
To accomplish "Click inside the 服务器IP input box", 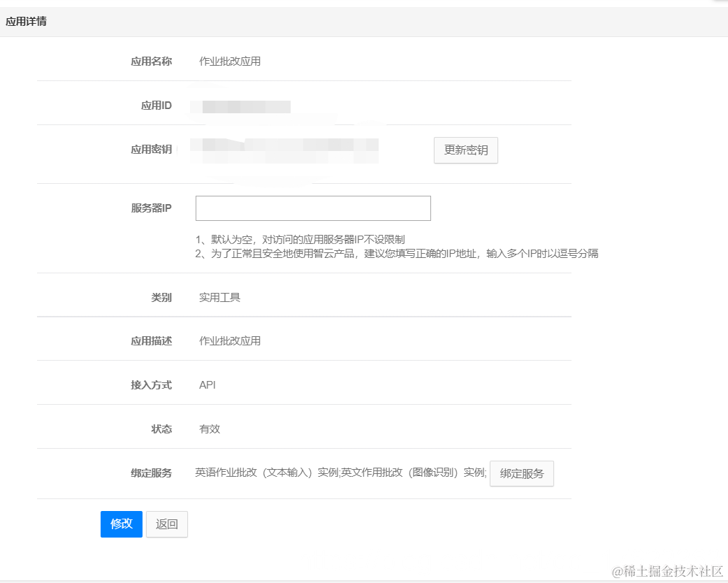I will (x=312, y=208).
